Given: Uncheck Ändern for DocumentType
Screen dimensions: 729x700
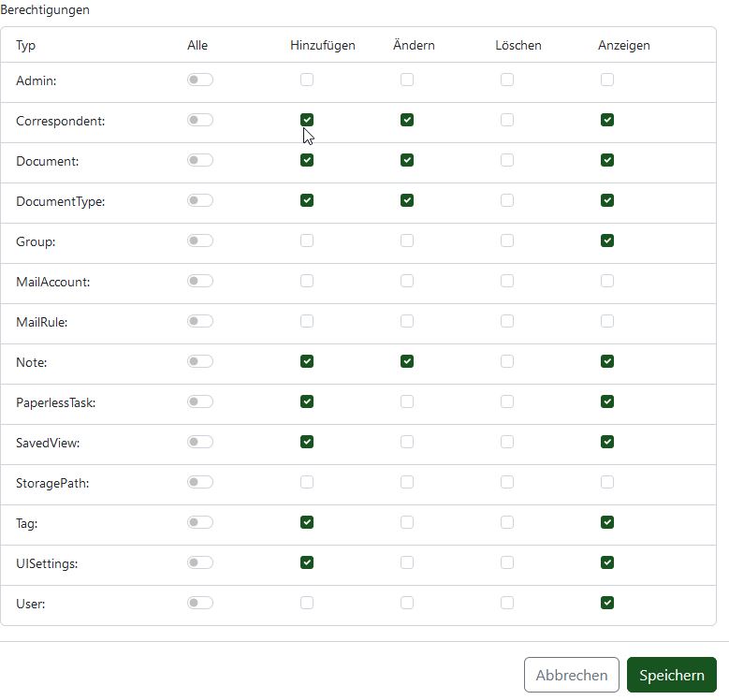Looking at the screenshot, I should click(407, 200).
